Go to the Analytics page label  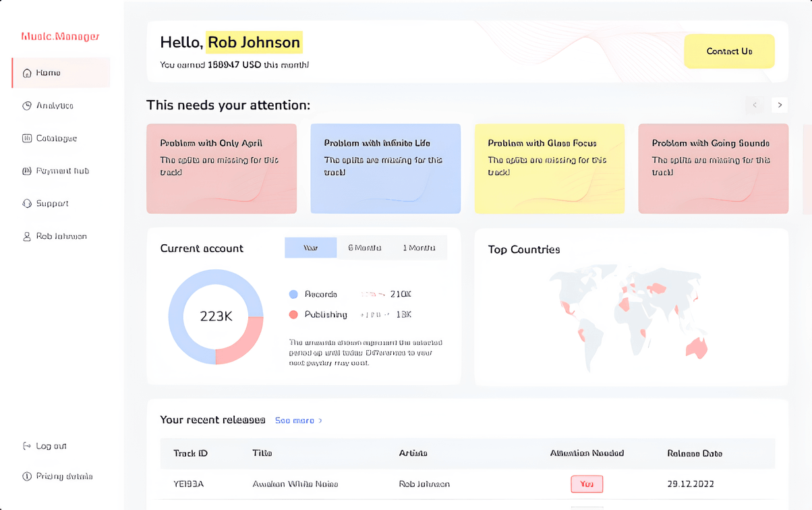pyautogui.click(x=55, y=106)
